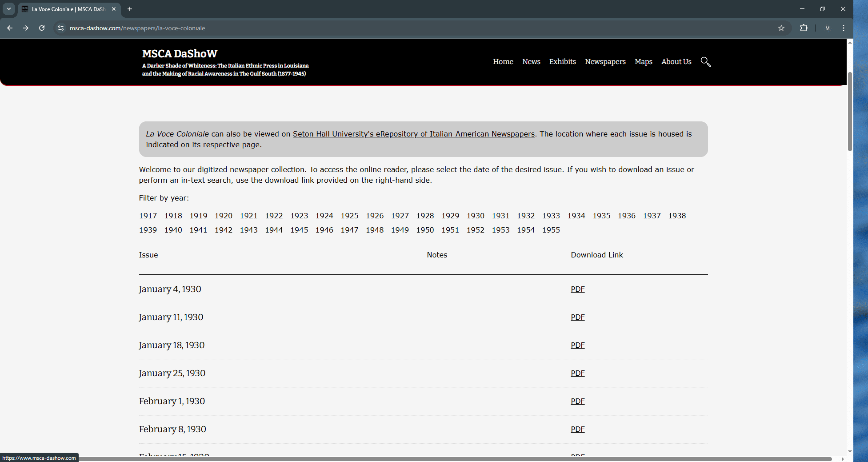Filter issues by year 1945
868x462 pixels.
coord(299,230)
